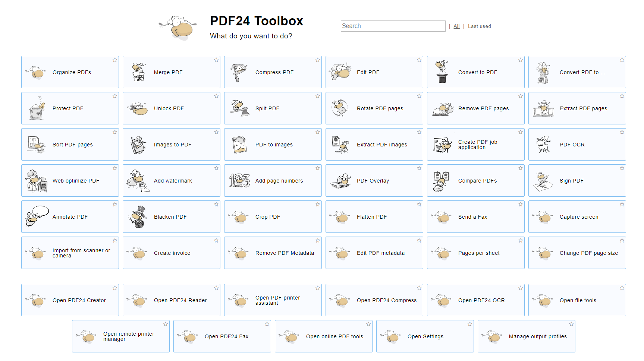Toggle the favorite star on Open Settings
This screenshot has width=644, height=361.
(x=470, y=324)
